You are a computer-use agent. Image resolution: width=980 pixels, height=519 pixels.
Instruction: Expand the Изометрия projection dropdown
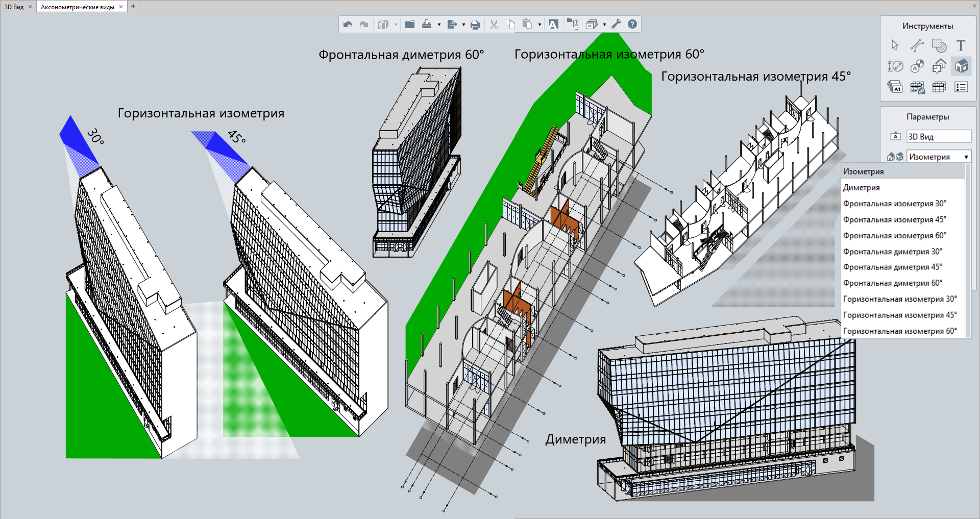click(966, 157)
